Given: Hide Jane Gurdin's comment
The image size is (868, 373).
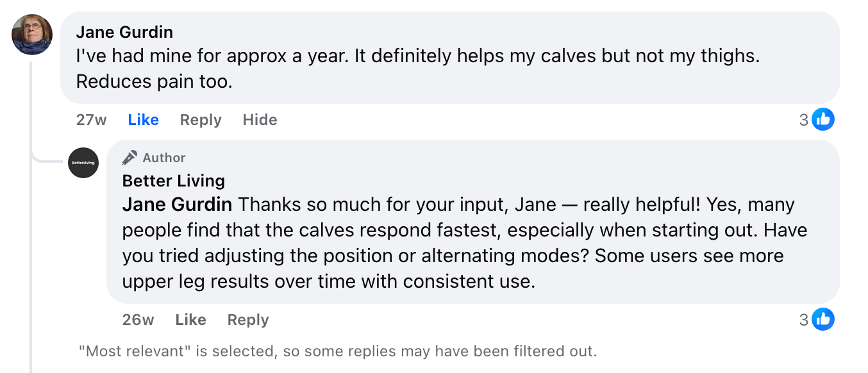Looking at the screenshot, I should click(260, 120).
